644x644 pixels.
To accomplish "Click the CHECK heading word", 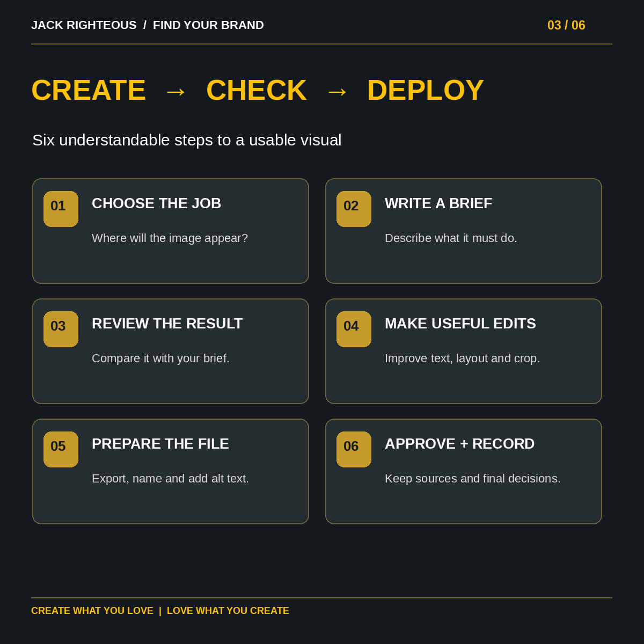I will pos(257,90).
